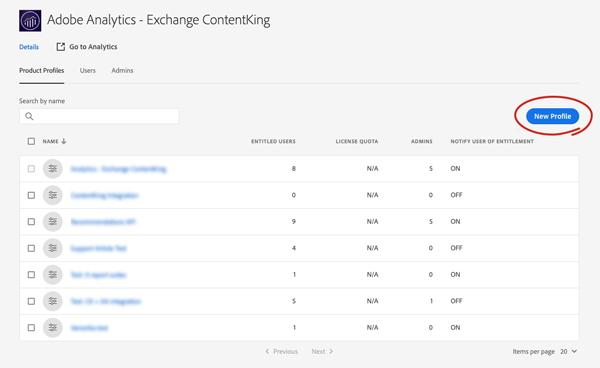This screenshot has width=600, height=368.
Task: Open the profile name link with 4 entitled users
Action: click(99, 248)
